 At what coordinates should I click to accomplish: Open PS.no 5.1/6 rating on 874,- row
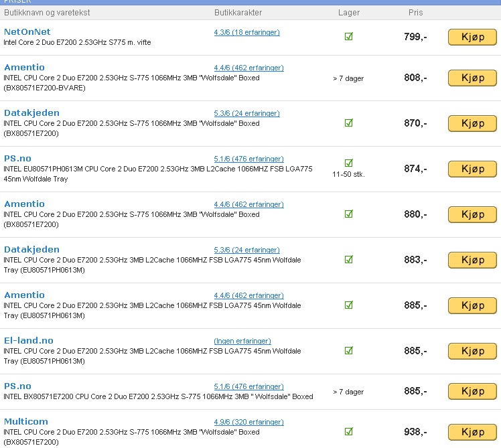(248, 159)
